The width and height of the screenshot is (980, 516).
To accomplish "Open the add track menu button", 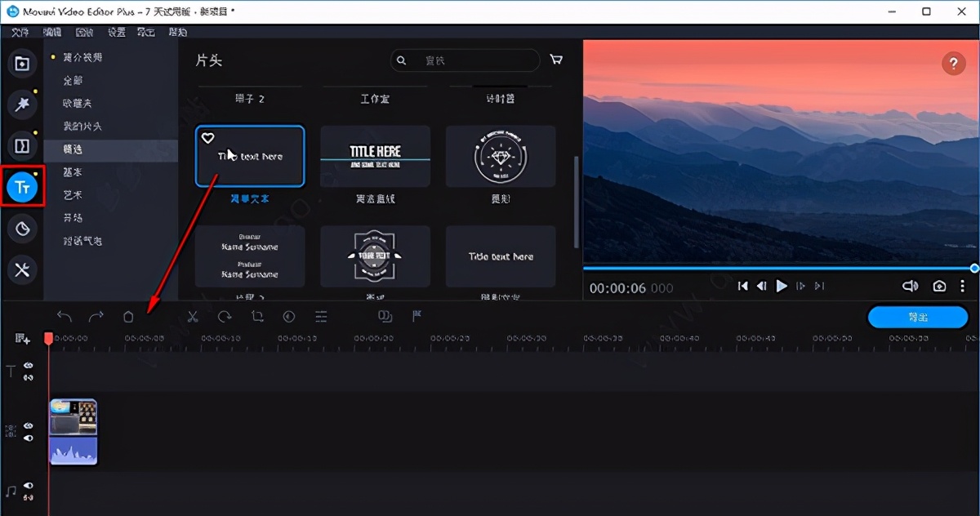I will (x=23, y=338).
